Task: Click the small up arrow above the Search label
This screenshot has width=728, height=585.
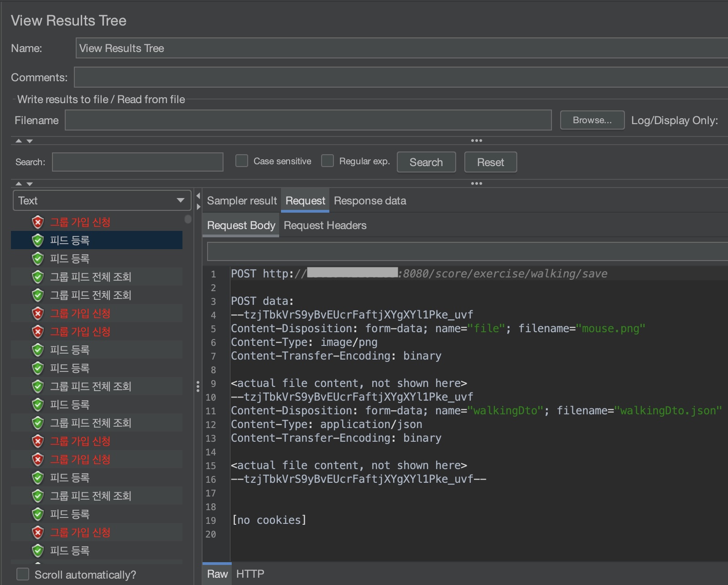Action: click(19, 141)
